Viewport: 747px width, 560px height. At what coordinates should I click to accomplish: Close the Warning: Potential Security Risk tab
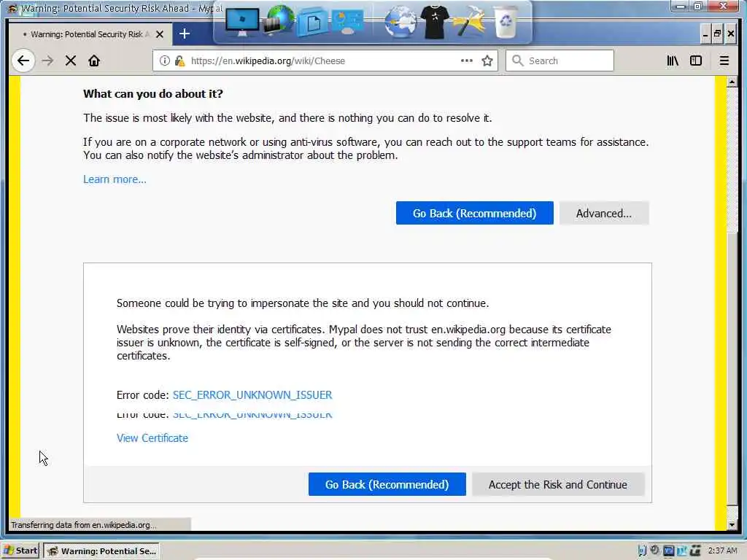(160, 34)
